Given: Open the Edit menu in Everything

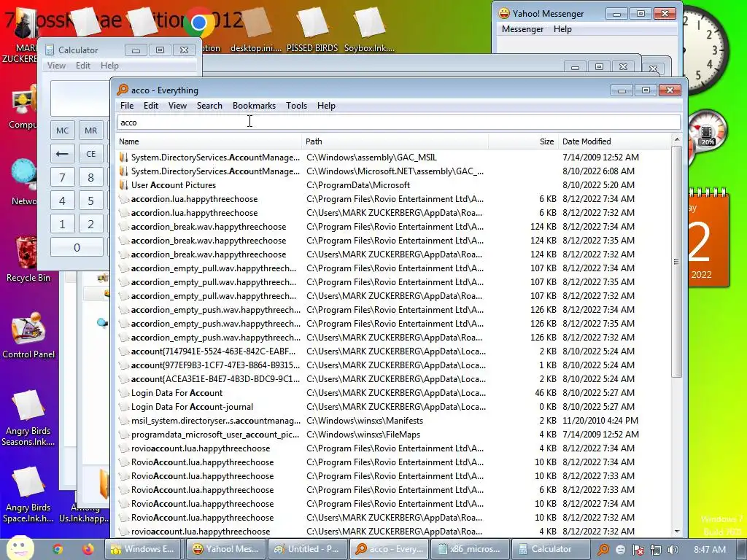Looking at the screenshot, I should 150,106.
